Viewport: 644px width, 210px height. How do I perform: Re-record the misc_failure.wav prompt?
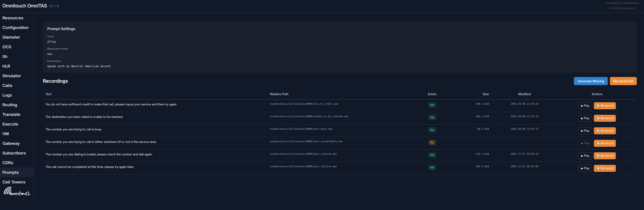click(x=604, y=168)
